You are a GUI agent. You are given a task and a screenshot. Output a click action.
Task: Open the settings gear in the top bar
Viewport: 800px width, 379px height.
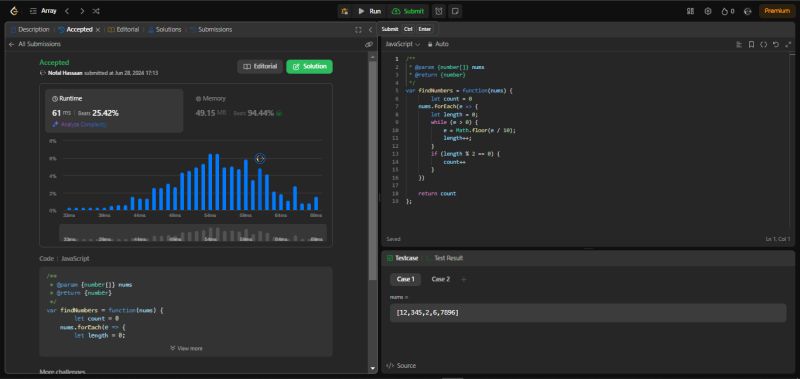click(708, 11)
